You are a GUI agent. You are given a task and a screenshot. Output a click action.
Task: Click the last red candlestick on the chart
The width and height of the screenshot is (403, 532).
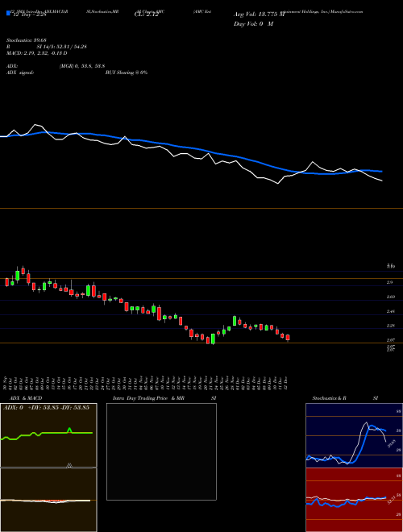point(288,338)
